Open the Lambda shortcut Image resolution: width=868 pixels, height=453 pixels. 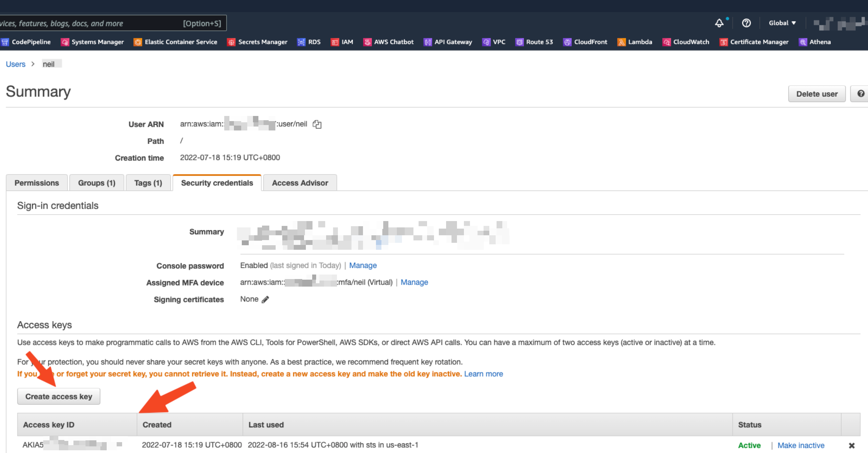pyautogui.click(x=635, y=42)
